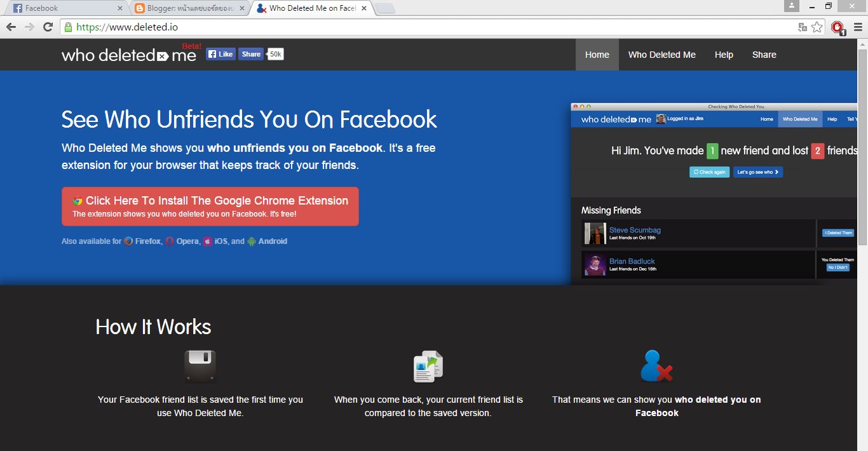Open Who Deleted Me nav item
This screenshot has width=868, height=451.
pyautogui.click(x=662, y=55)
